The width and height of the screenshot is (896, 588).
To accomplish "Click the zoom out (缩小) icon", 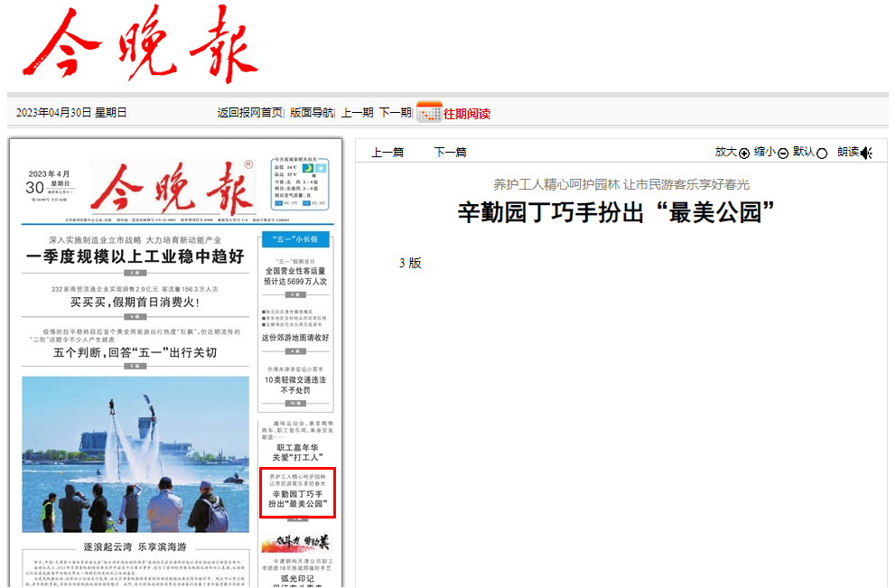I will click(782, 152).
